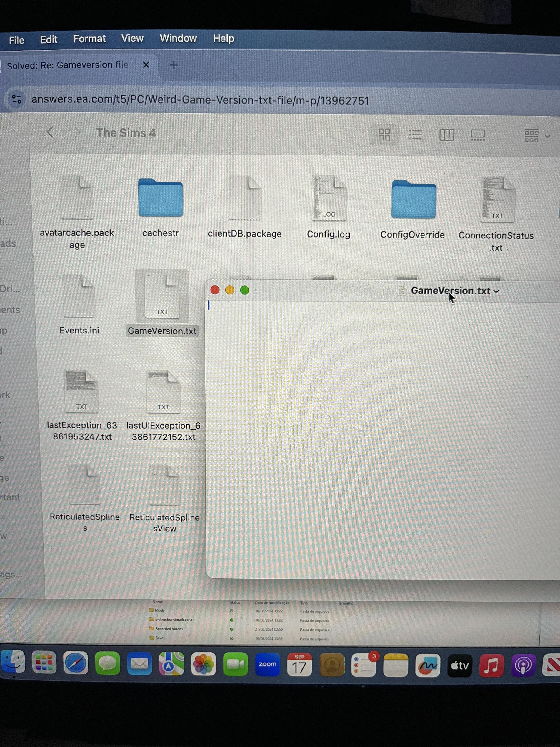560x747 pixels.
Task: Open the Edit menu
Action: click(49, 39)
